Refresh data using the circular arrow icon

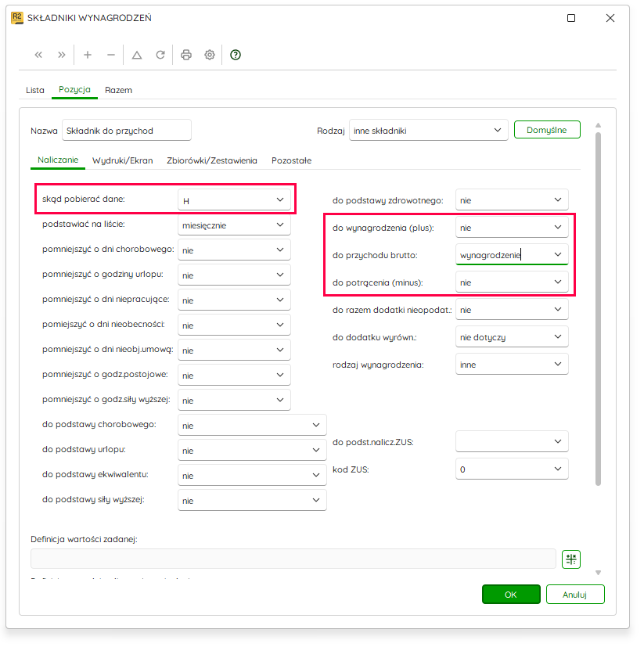tap(160, 55)
